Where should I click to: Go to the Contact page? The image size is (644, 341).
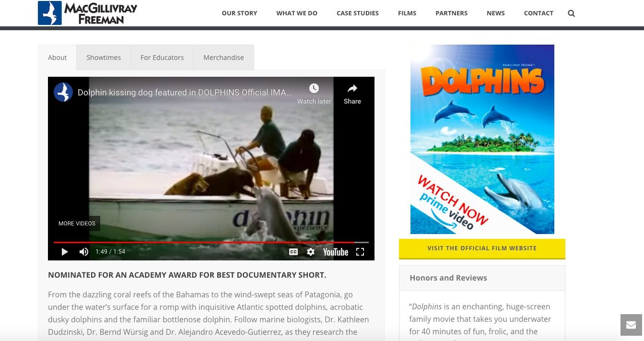click(539, 13)
